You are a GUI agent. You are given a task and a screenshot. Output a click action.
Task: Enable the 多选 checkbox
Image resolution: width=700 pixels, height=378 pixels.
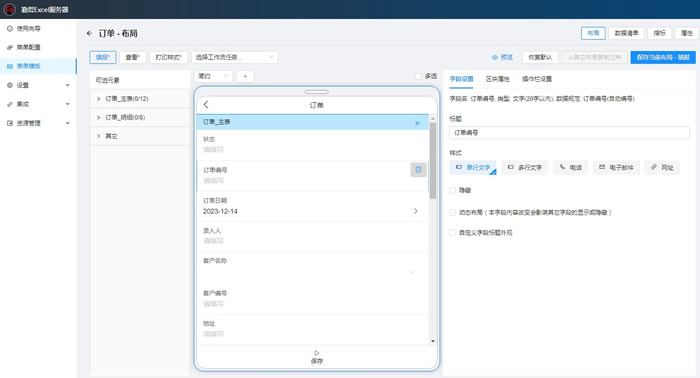click(x=418, y=76)
